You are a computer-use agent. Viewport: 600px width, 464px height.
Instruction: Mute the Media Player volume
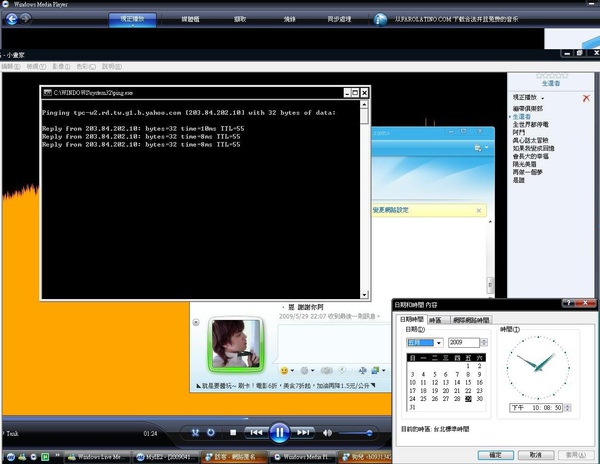coord(327,433)
